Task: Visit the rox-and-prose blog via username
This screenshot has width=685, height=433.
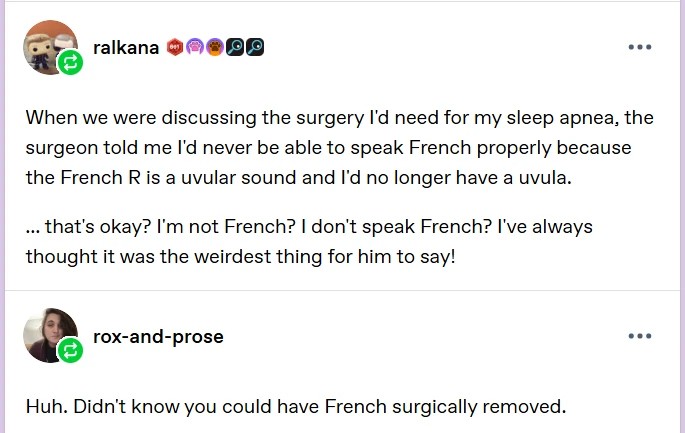Action: click(158, 336)
